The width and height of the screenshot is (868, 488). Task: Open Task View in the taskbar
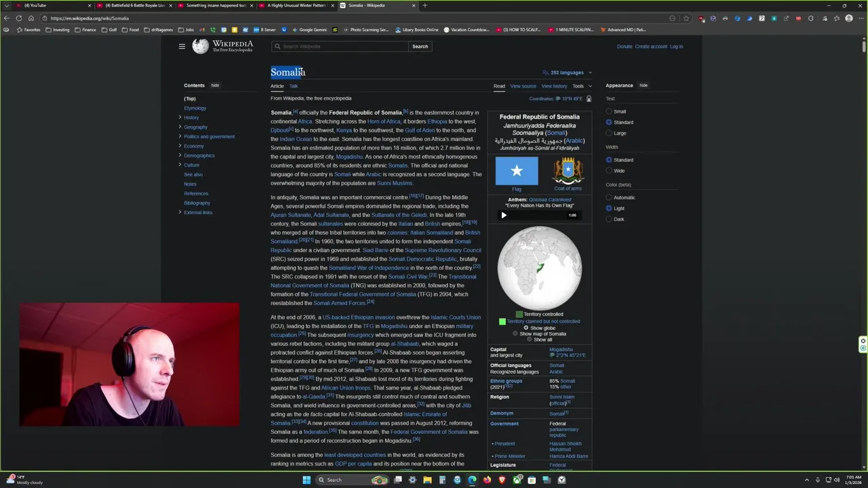click(x=398, y=480)
